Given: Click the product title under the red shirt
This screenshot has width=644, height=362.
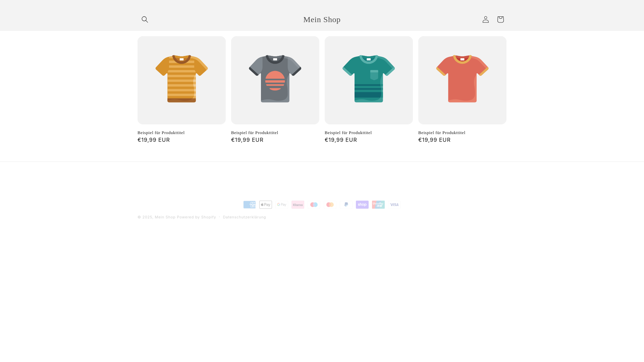Looking at the screenshot, I should pyautogui.click(x=442, y=133).
